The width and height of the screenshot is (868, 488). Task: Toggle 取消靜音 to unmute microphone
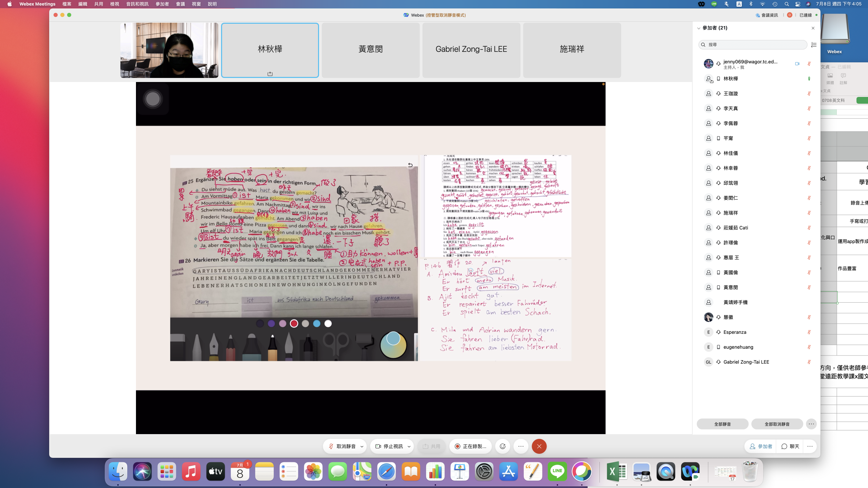342,446
